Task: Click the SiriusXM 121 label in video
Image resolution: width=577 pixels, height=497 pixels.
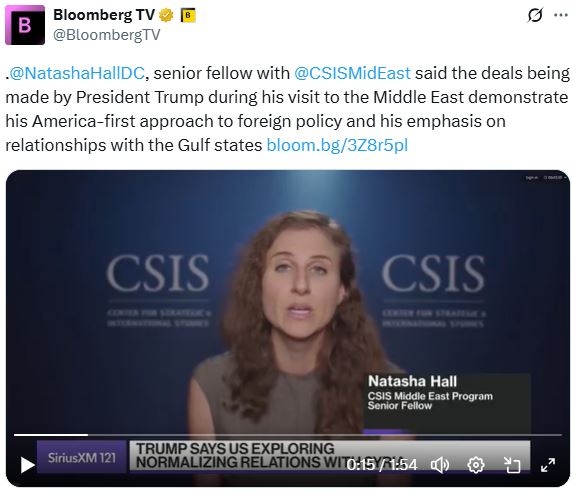Action: (x=82, y=458)
